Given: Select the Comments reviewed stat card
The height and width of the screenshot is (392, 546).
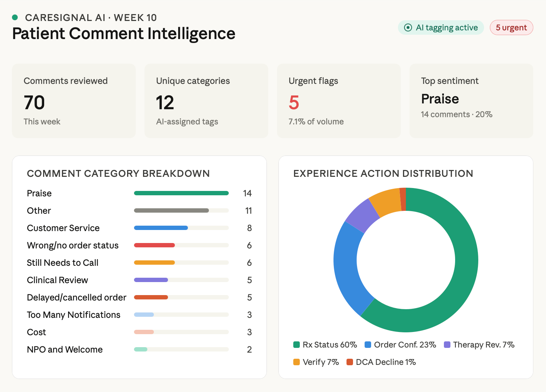Looking at the screenshot, I should (x=74, y=101).
